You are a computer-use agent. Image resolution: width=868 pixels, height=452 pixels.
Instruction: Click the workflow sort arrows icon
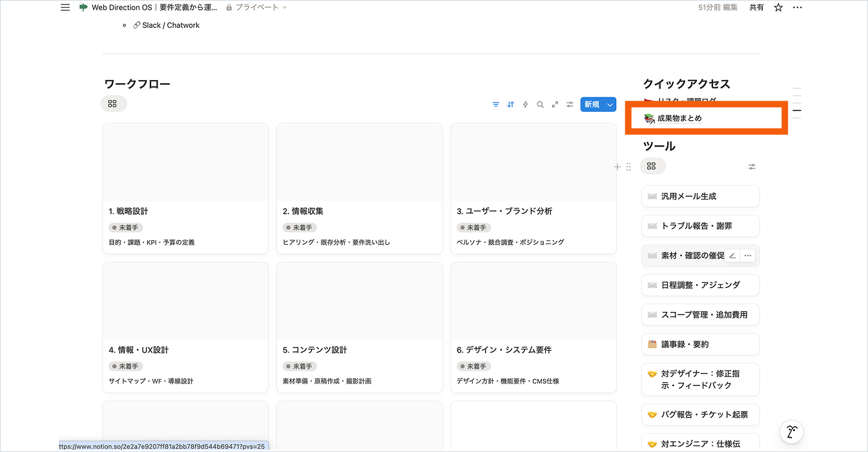click(x=510, y=105)
